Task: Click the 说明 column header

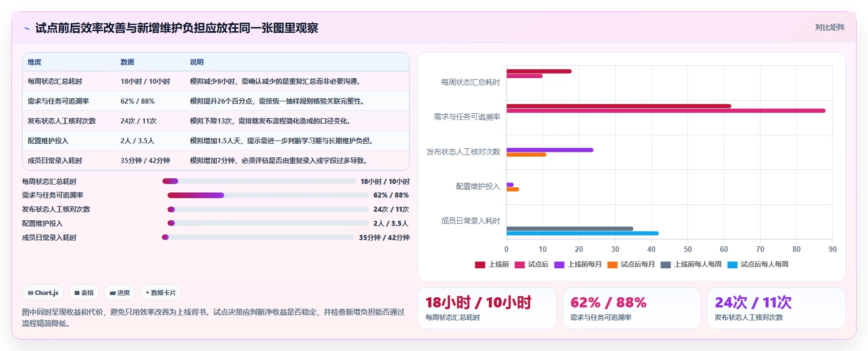Action: [197, 62]
